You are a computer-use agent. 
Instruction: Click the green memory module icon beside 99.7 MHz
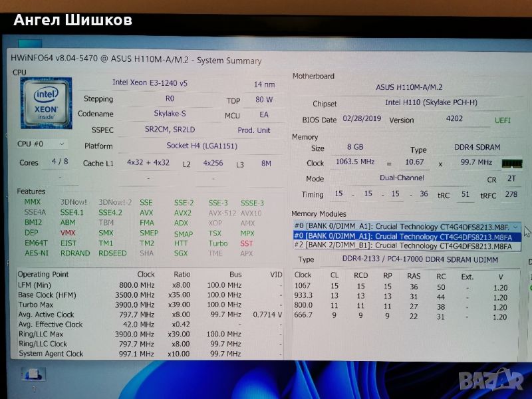click(511, 164)
